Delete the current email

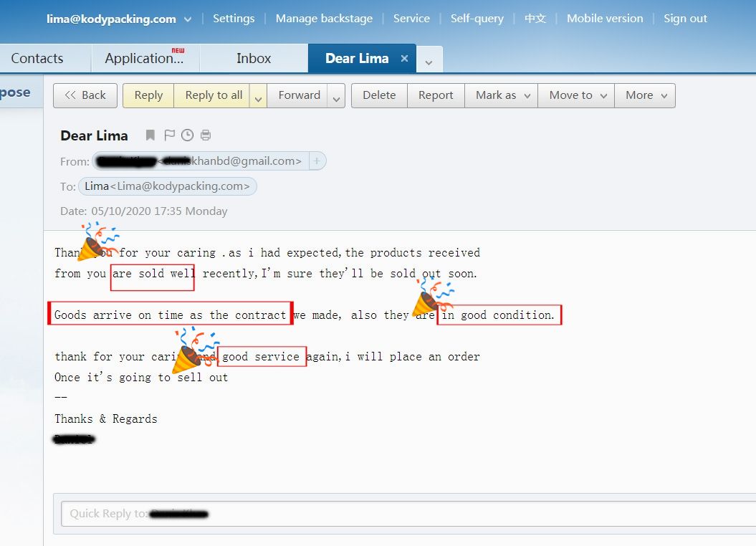[379, 95]
